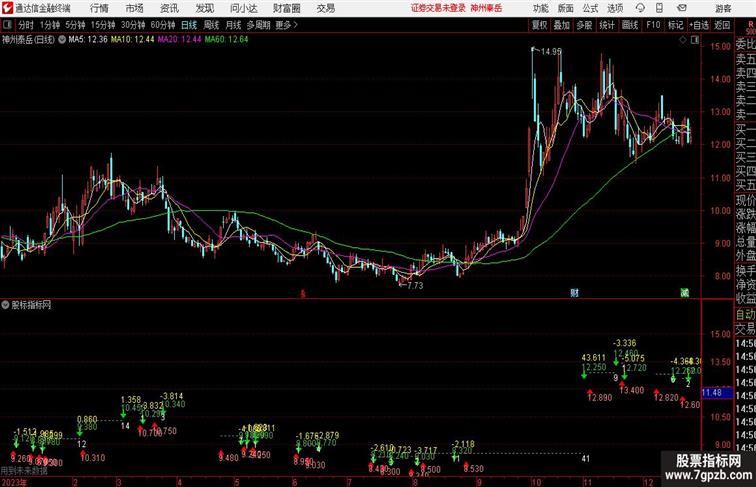Open the 市场 menu
This screenshot has width=756, height=487.
click(x=135, y=8)
